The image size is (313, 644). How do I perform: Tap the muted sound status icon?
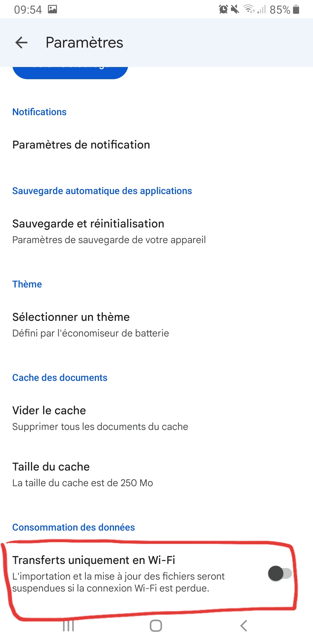tap(235, 10)
